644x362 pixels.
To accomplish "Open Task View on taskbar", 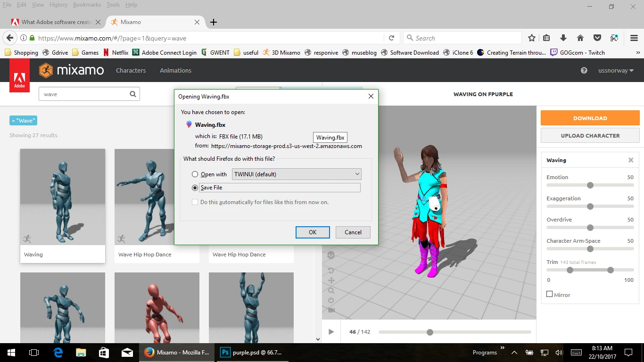I will (x=34, y=352).
